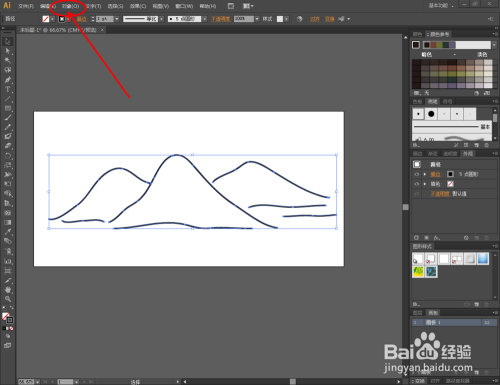
Task: Click the add new stroke icon in Appearance panel
Action: [416, 238]
